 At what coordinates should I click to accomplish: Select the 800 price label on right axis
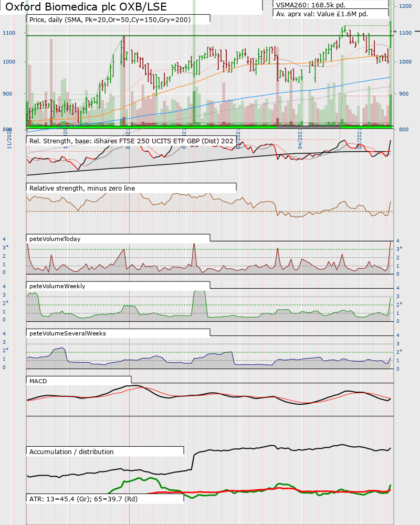[x=404, y=129]
